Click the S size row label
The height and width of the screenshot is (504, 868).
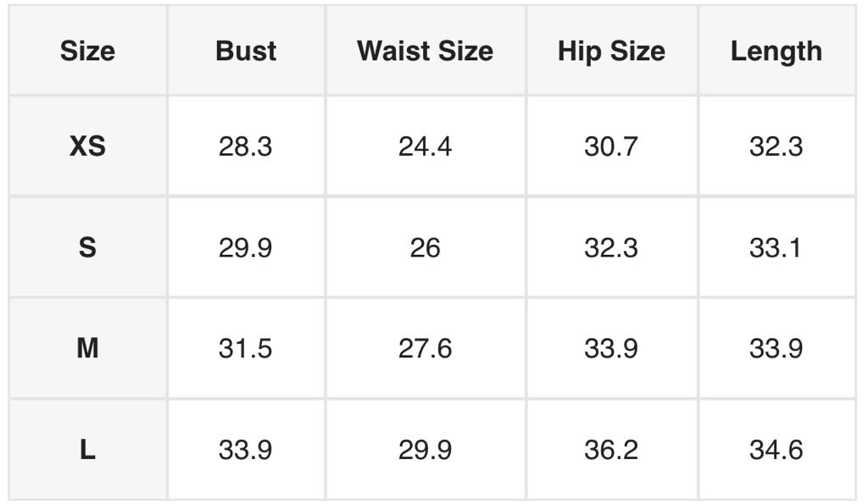[87, 247]
